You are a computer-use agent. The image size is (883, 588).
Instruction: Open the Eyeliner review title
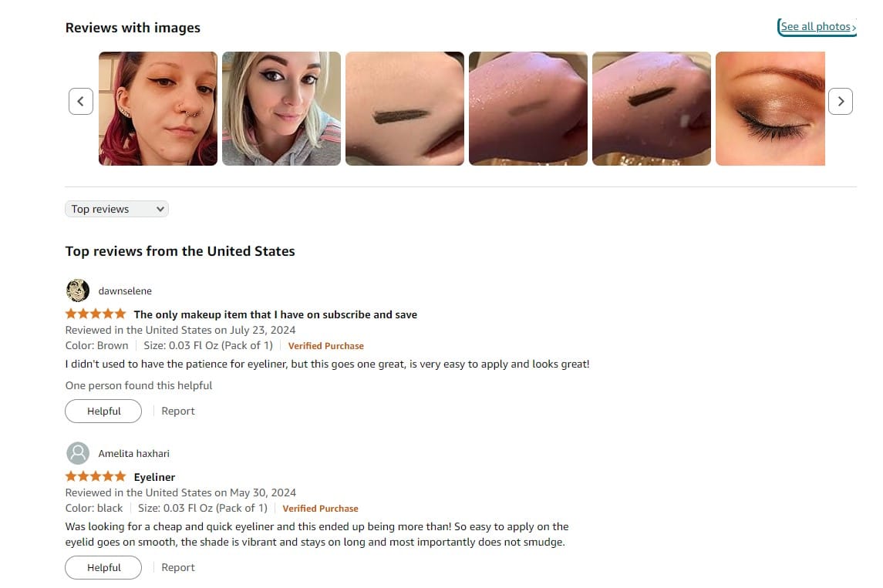154,477
